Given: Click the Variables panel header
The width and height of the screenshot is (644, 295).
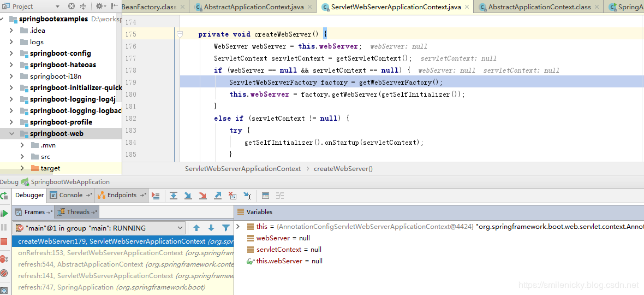Looking at the screenshot, I should pyautogui.click(x=439, y=212).
